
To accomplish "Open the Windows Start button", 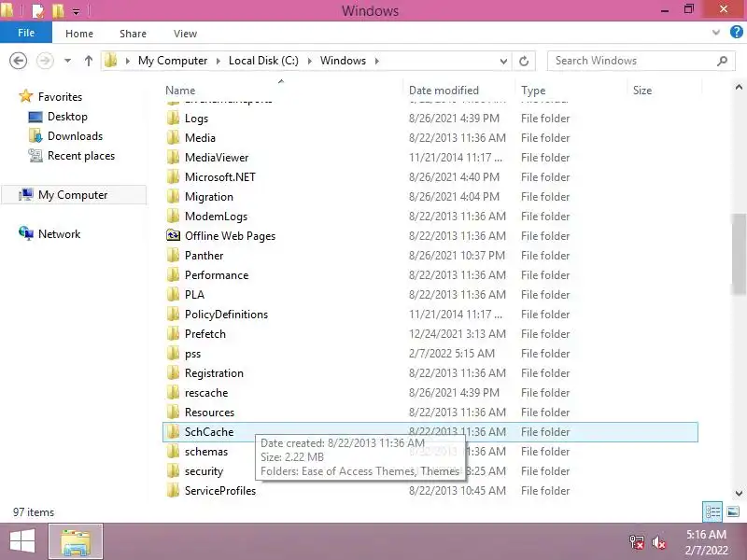I will (22, 541).
